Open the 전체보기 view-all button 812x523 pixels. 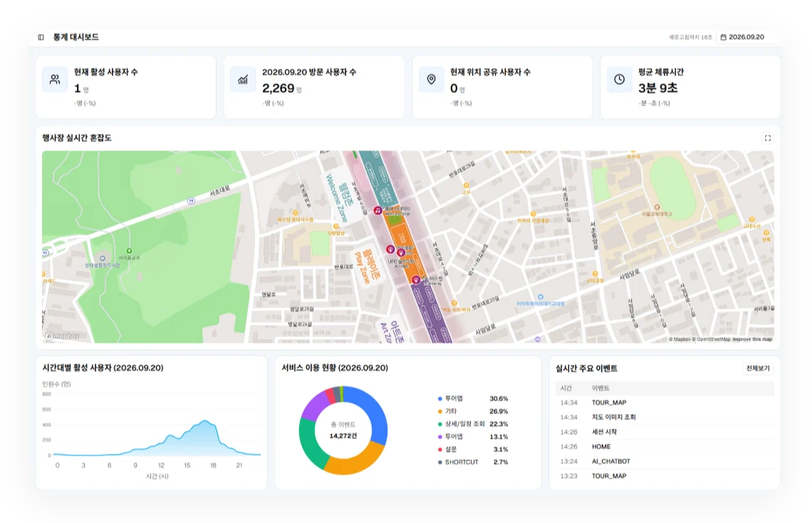pos(758,368)
